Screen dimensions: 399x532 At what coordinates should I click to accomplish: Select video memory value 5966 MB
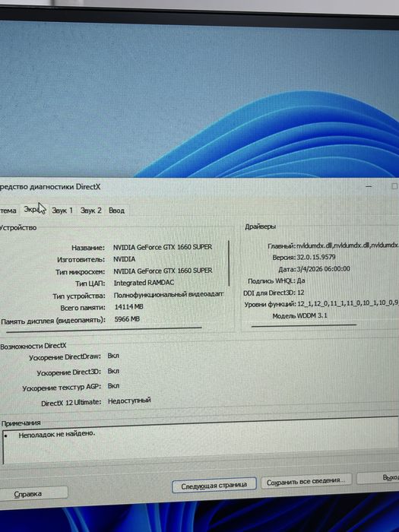tap(127, 319)
